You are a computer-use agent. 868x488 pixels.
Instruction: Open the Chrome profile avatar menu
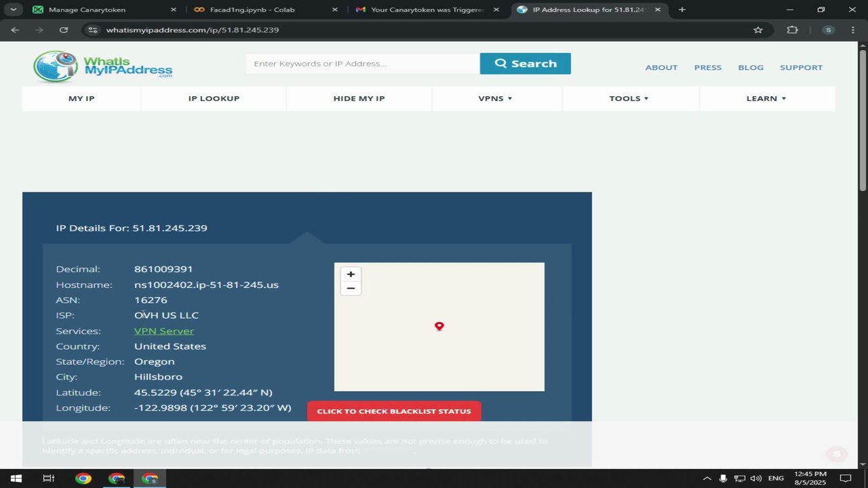(828, 30)
